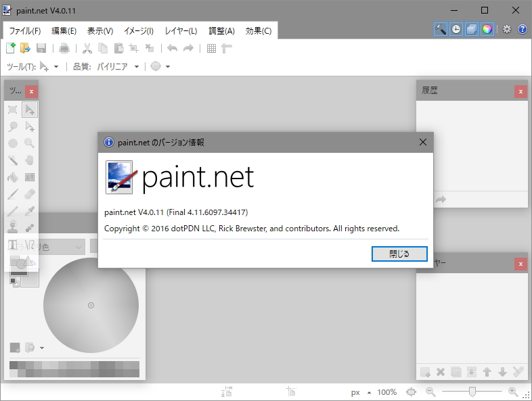Expand the palette menu arrow in Colors panel
The height and width of the screenshot is (401, 532).
tap(42, 348)
